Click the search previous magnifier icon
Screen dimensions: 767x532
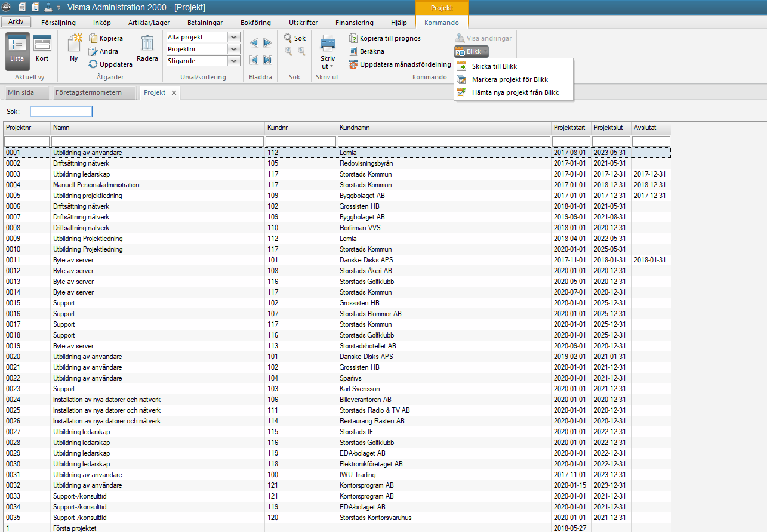(288, 51)
